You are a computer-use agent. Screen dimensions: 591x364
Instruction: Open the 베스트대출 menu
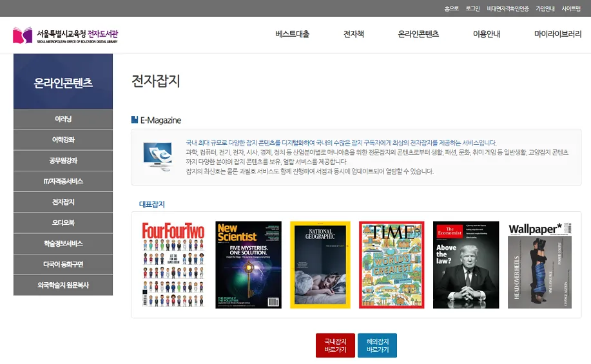click(292, 34)
